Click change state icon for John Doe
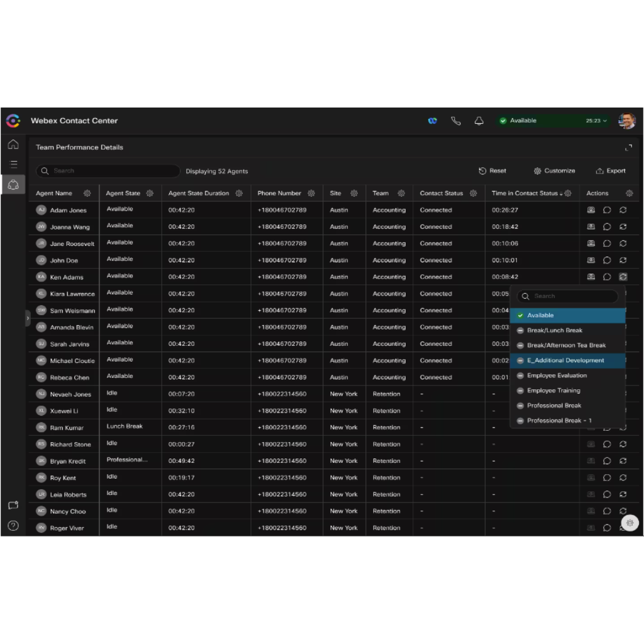644x644 pixels. point(623,260)
